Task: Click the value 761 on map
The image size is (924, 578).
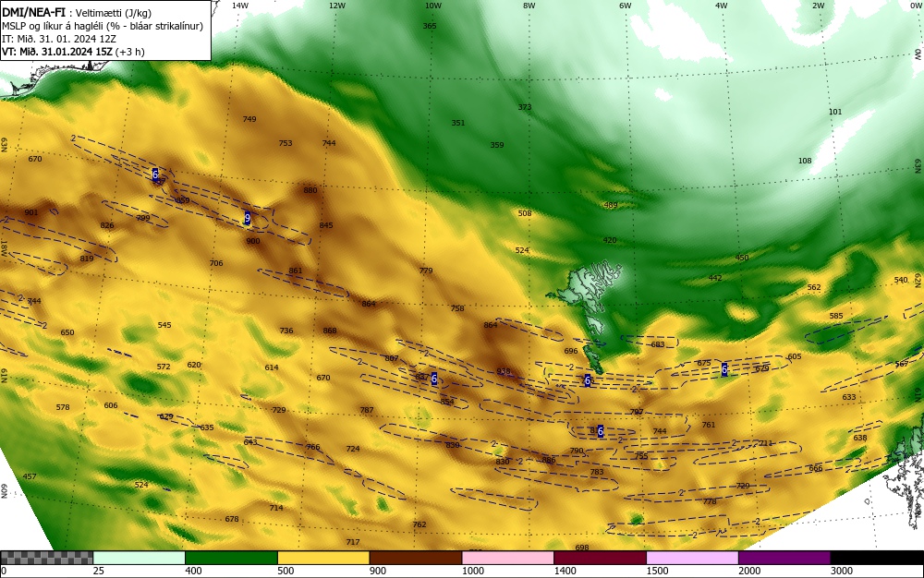Action: coord(709,425)
